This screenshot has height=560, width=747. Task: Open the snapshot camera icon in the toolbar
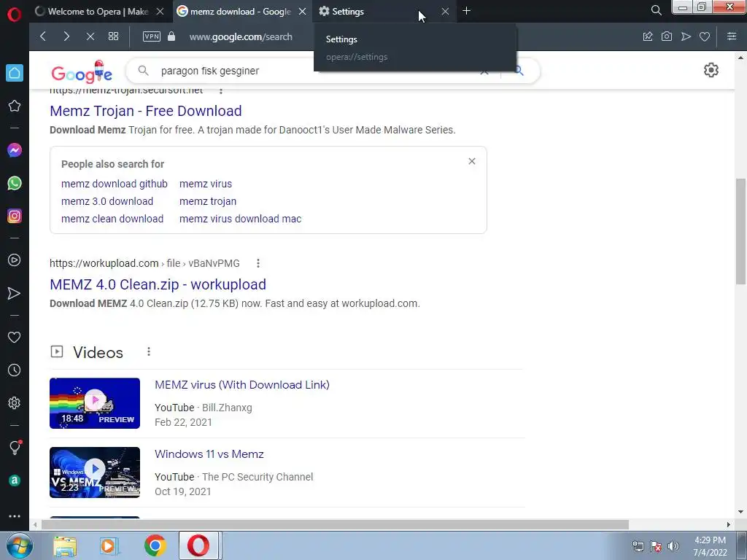click(667, 36)
